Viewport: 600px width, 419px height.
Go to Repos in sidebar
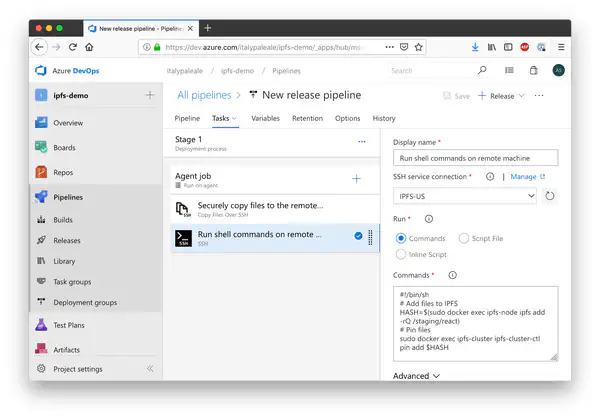[x=41, y=172]
